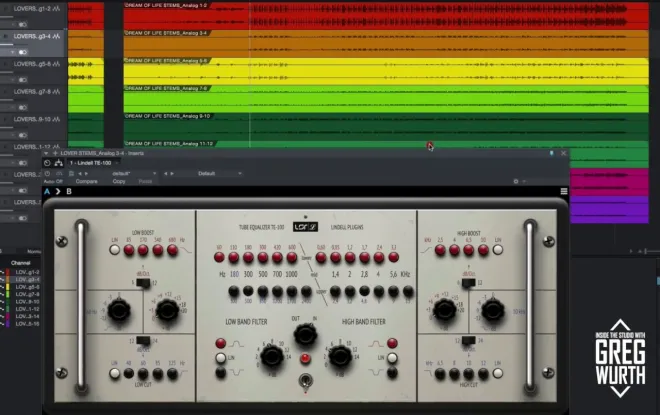This screenshot has height=415, width=660.
Task: Select LOV..g5-6 in Channel list
Action: pyautogui.click(x=27, y=287)
